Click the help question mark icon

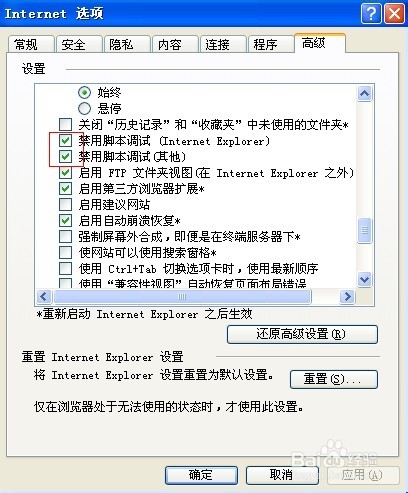tap(371, 14)
